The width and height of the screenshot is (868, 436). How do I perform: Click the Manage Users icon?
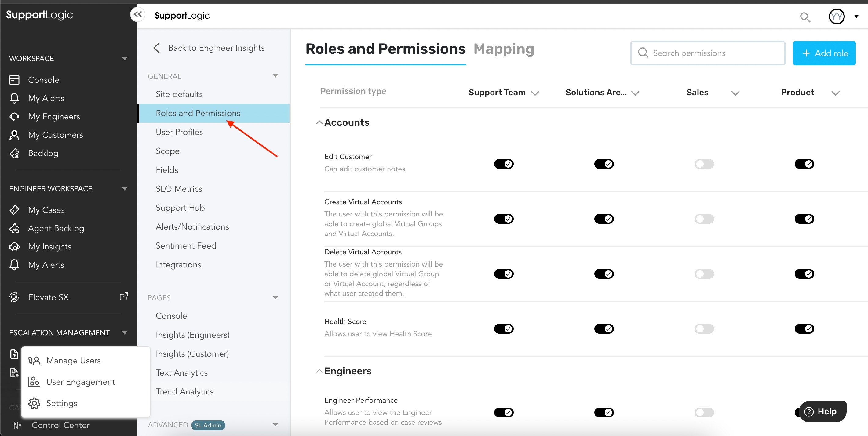tap(34, 361)
